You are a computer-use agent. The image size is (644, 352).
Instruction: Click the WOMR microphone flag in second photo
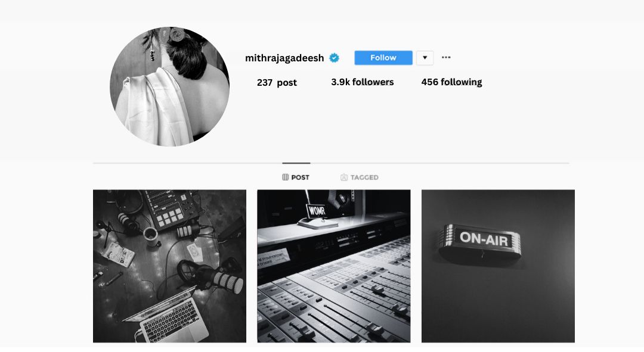click(x=317, y=211)
